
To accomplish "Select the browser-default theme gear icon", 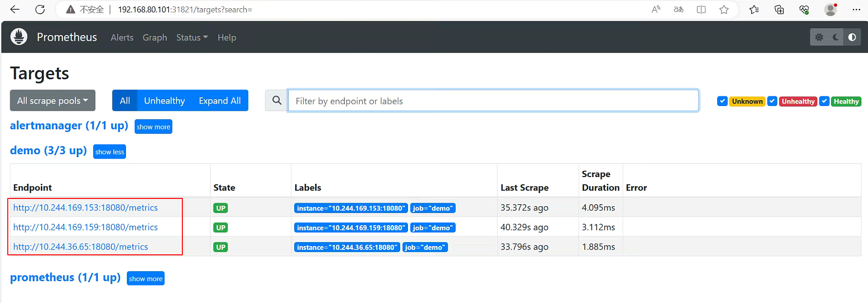I will pos(819,37).
